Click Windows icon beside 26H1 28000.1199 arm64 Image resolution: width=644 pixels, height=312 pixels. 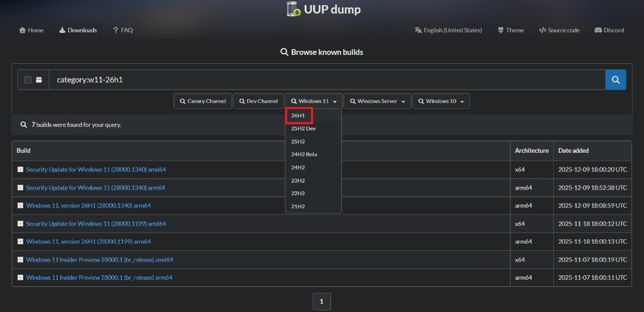tap(20, 242)
